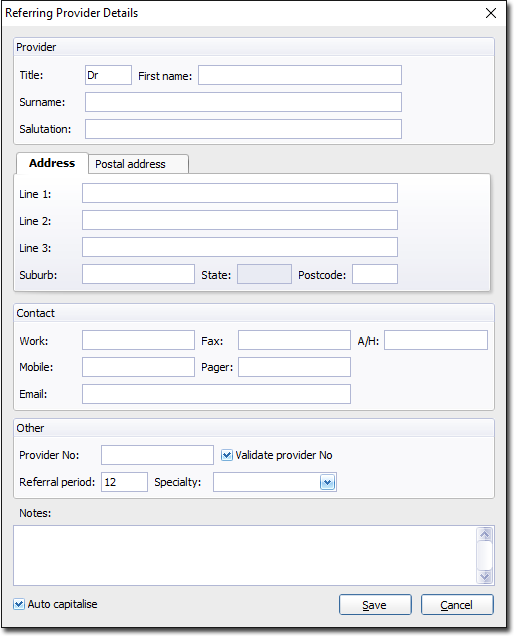Toggle the Auto capitalise checkbox

tap(19, 604)
